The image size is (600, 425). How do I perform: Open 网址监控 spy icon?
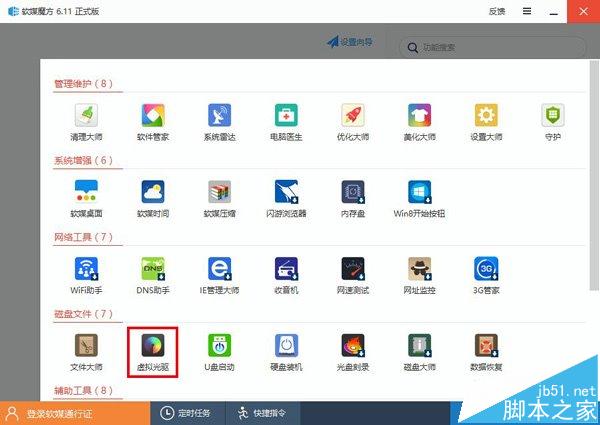[x=419, y=276]
